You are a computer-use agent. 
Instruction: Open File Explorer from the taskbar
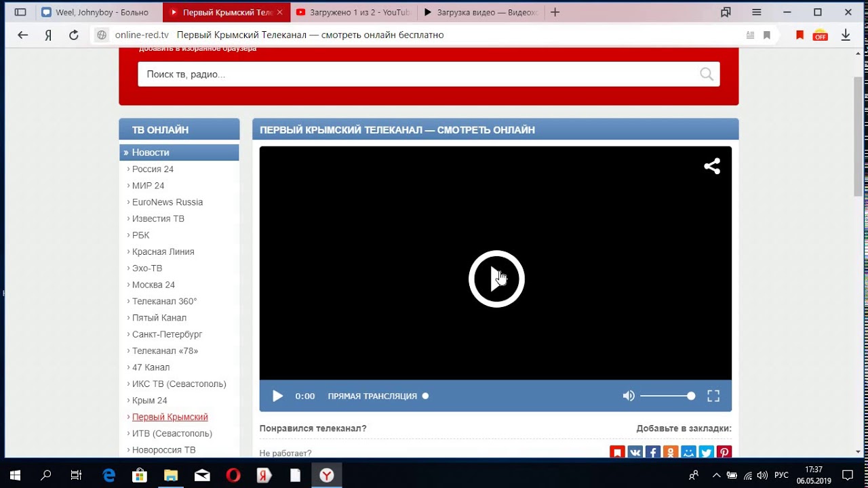(171, 475)
